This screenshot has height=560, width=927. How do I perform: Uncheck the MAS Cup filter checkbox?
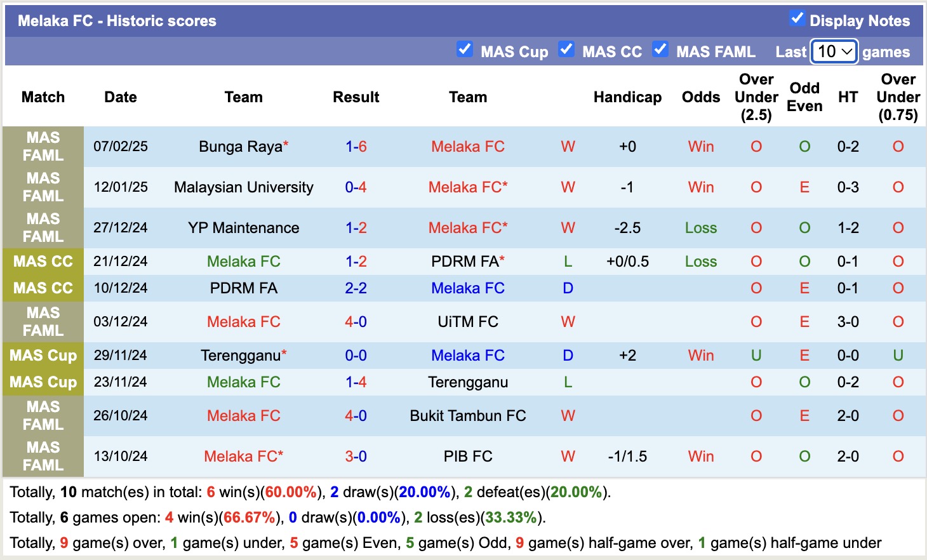[465, 50]
